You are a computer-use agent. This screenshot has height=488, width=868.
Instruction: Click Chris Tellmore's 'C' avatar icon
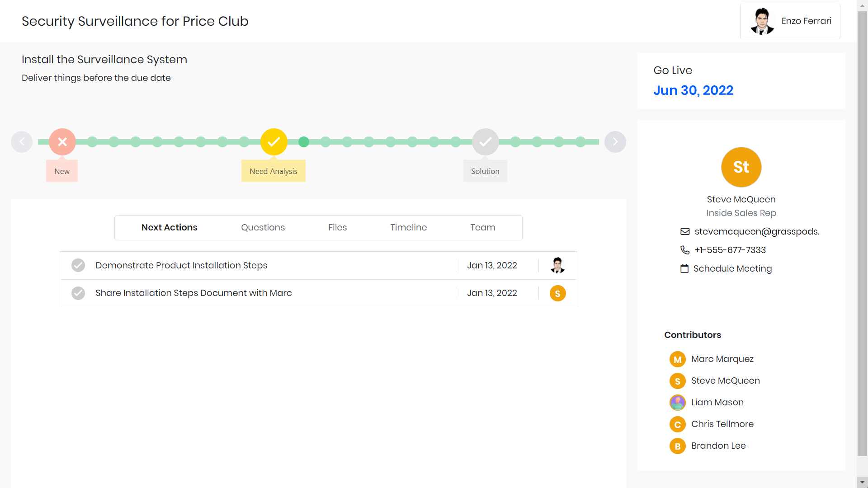678,424
